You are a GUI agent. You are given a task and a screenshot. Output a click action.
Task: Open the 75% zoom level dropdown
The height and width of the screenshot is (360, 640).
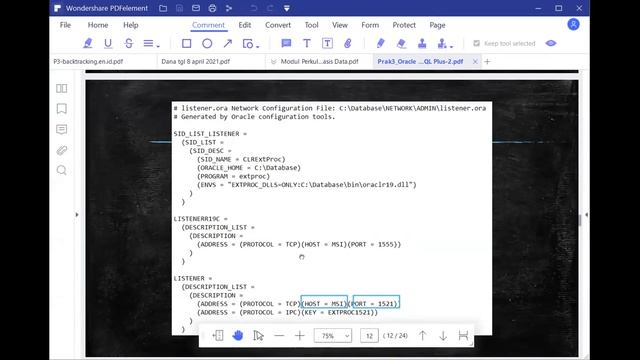pos(333,336)
